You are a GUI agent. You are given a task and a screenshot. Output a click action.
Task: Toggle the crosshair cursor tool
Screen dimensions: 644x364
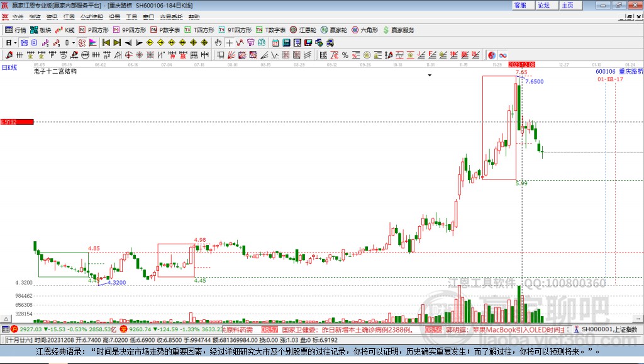229,43
